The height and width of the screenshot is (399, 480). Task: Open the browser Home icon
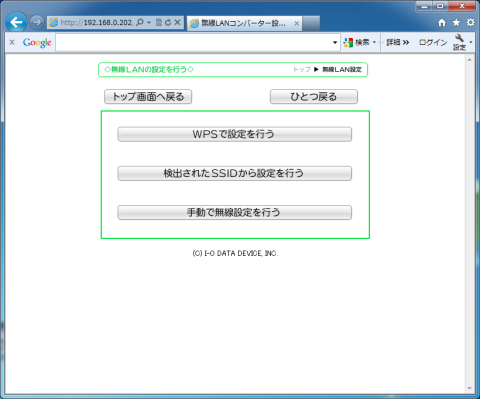click(442, 22)
